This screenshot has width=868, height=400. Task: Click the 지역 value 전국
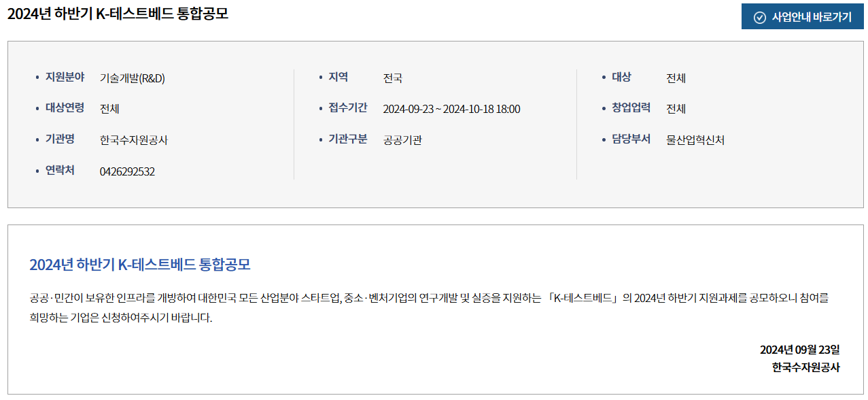(x=392, y=78)
